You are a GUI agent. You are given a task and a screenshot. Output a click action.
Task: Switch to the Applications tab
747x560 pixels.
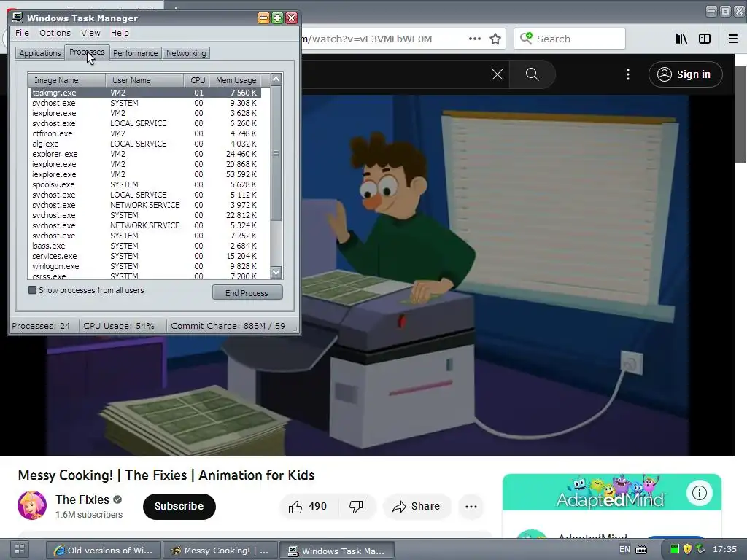pyautogui.click(x=40, y=53)
